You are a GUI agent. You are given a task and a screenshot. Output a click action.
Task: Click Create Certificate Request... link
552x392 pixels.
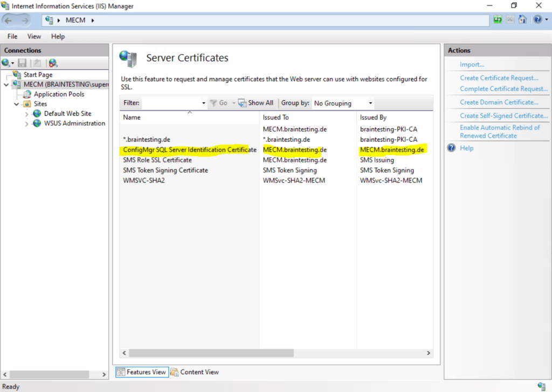[x=499, y=78]
